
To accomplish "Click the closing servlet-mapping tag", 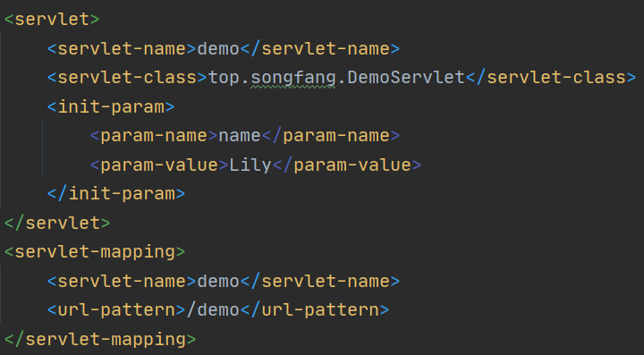I will click(x=100, y=340).
